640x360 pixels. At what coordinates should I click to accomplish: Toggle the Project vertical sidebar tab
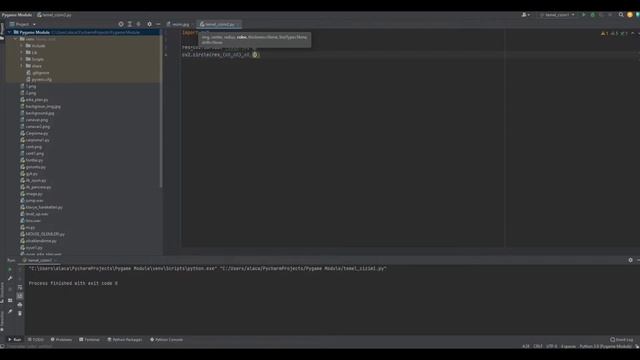coord(2,31)
